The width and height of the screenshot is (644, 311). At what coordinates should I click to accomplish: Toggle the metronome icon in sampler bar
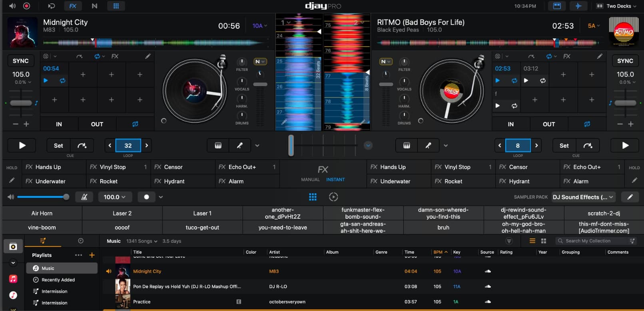(x=84, y=197)
